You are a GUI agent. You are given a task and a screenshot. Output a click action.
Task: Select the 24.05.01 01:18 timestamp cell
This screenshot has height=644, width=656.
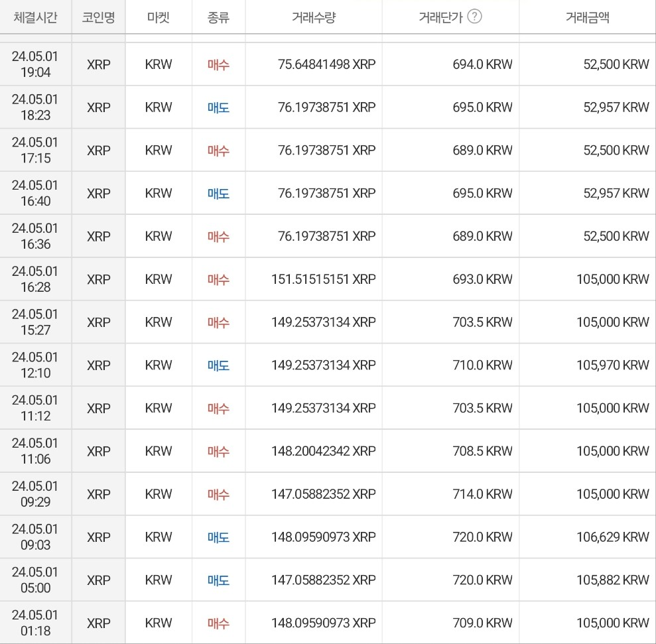click(35, 623)
